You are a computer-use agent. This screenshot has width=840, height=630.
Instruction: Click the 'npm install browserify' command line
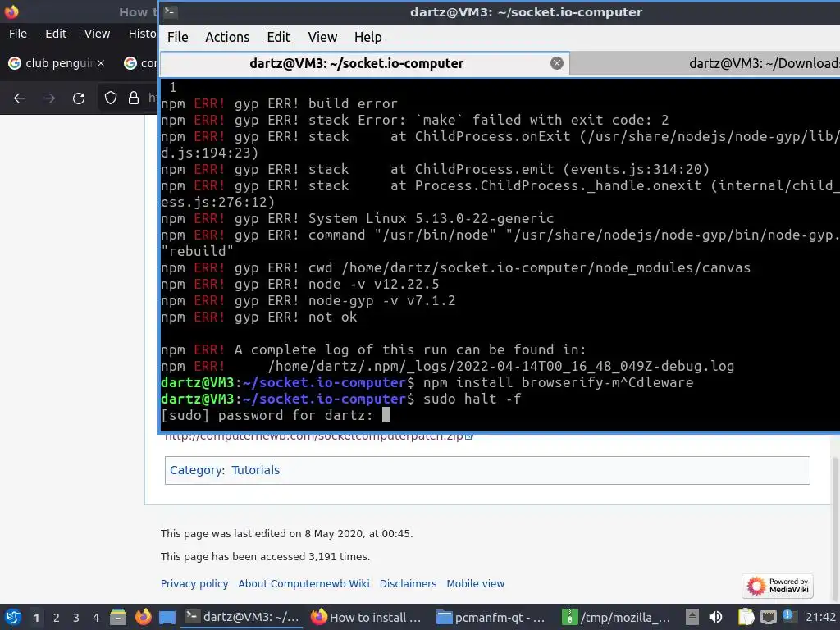(427, 382)
